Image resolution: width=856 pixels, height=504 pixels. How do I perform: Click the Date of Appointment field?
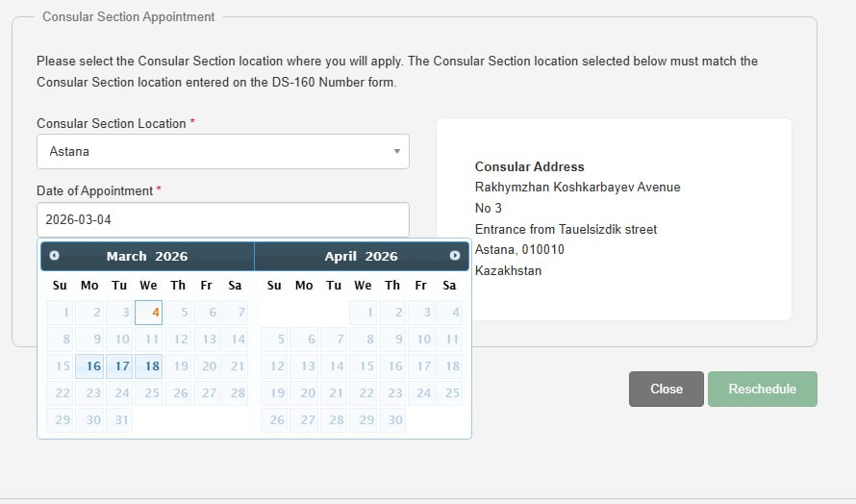pyautogui.click(x=222, y=219)
